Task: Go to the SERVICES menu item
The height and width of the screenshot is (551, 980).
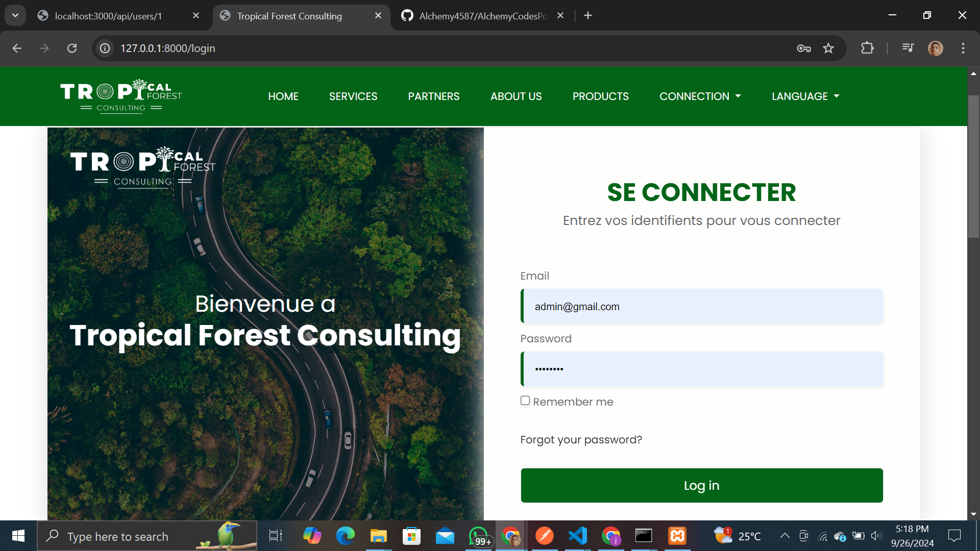Action: pos(353,96)
